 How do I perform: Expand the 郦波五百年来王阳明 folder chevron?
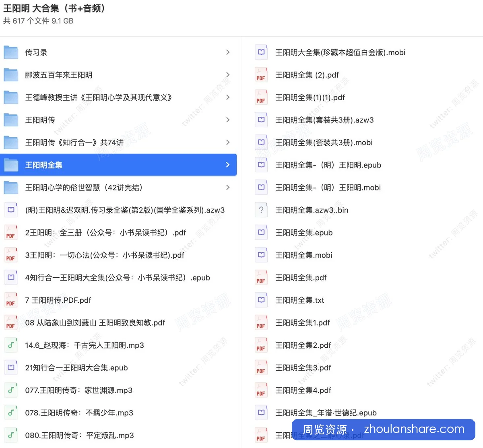tap(228, 75)
